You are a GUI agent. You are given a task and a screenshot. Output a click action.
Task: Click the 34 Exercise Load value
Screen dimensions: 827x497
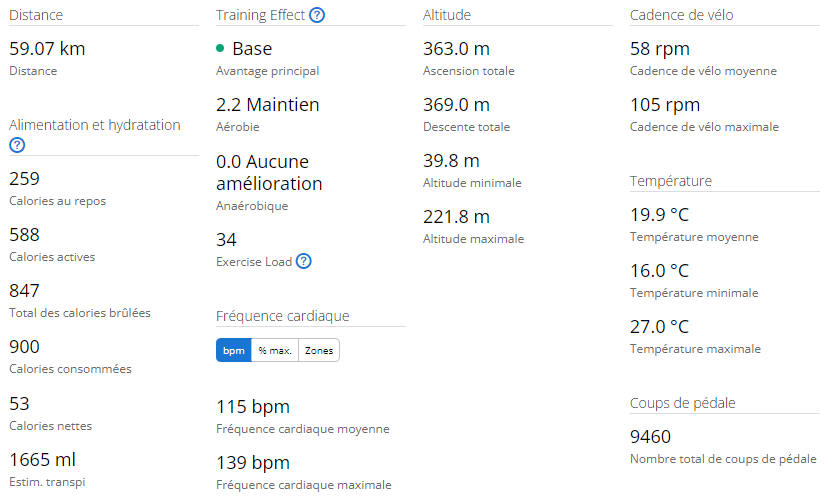[x=226, y=239]
